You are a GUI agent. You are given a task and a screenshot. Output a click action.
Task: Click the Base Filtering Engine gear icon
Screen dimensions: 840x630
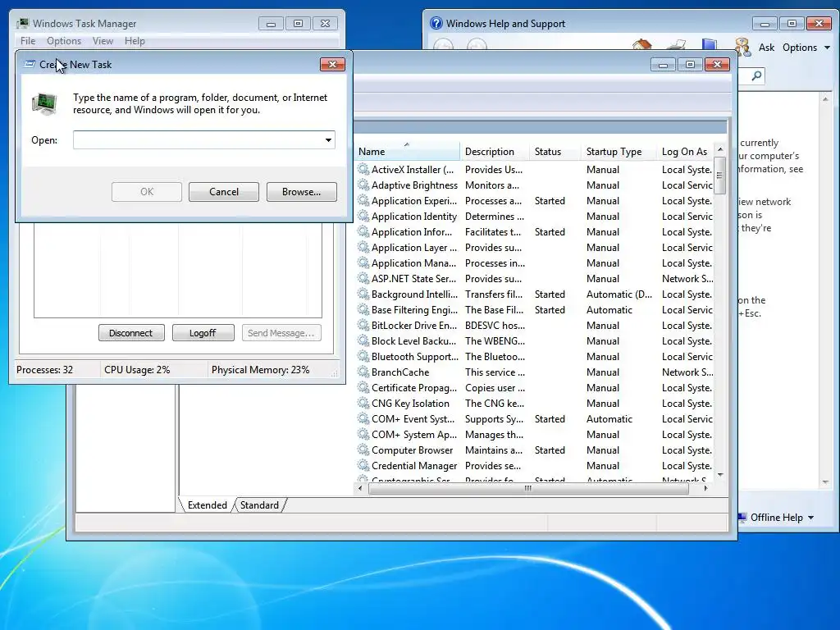point(363,309)
